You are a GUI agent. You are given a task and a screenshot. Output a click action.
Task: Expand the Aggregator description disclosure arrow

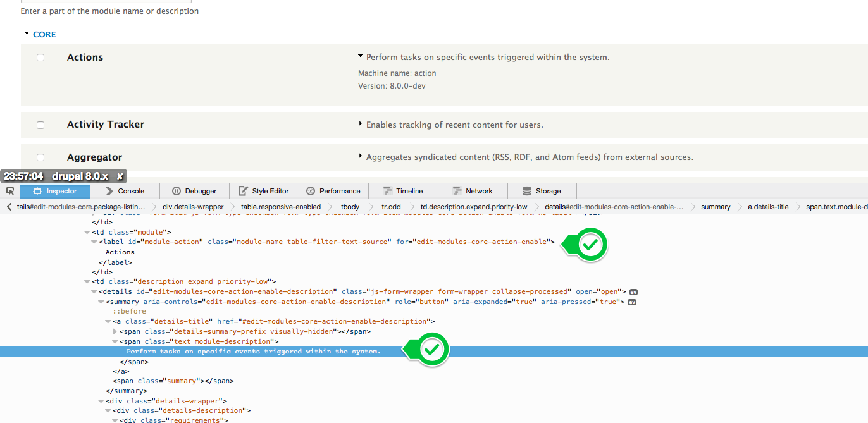click(x=361, y=157)
